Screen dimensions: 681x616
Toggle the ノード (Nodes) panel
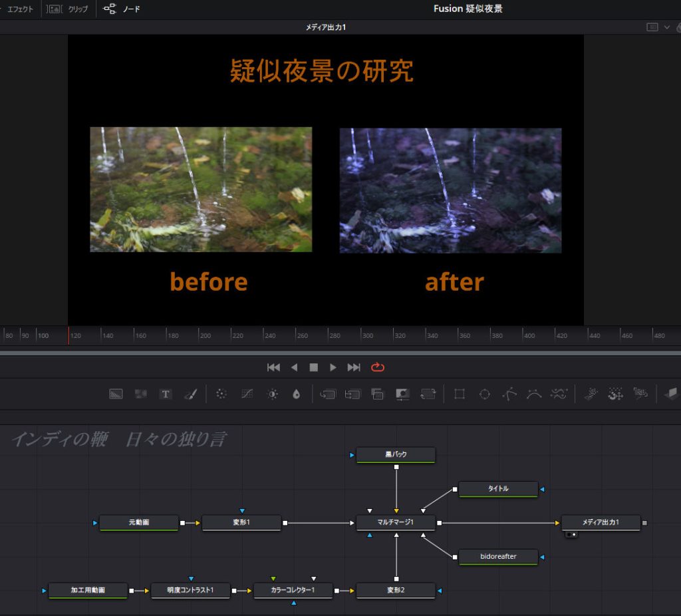(122, 9)
